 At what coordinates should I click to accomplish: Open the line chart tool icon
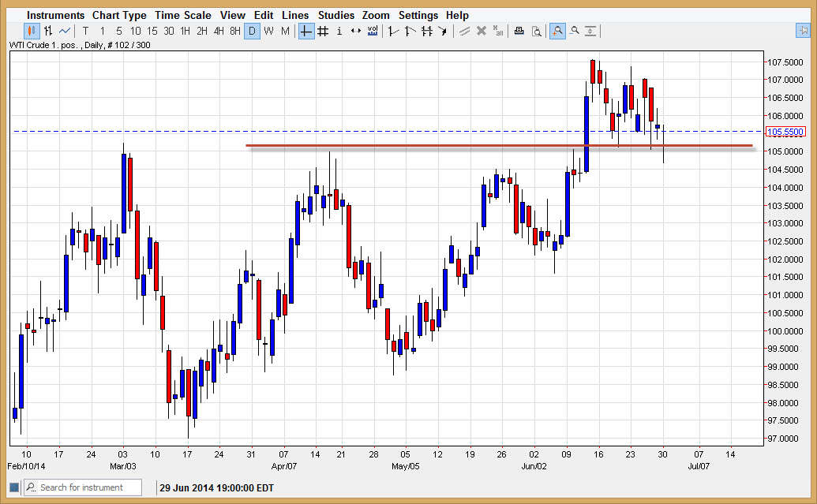pos(64,31)
